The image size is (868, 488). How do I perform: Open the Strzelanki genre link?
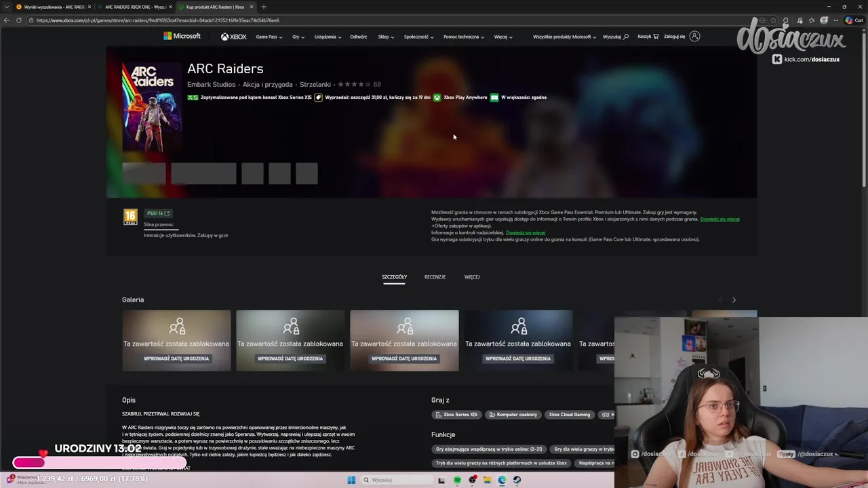pyautogui.click(x=315, y=85)
